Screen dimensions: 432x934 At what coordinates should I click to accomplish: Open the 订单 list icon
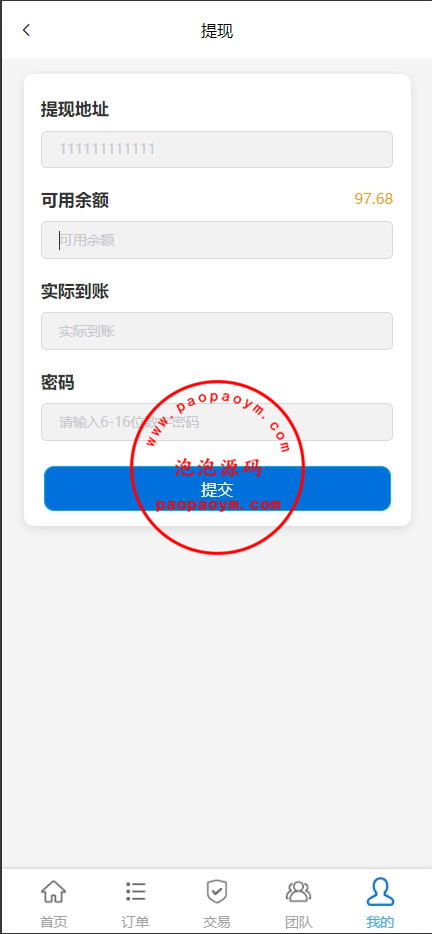point(135,892)
